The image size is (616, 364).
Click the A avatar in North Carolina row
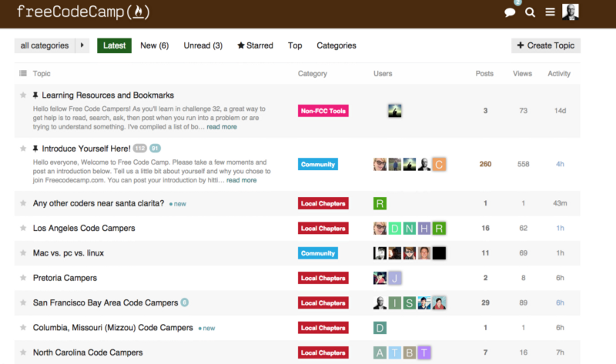(380, 352)
